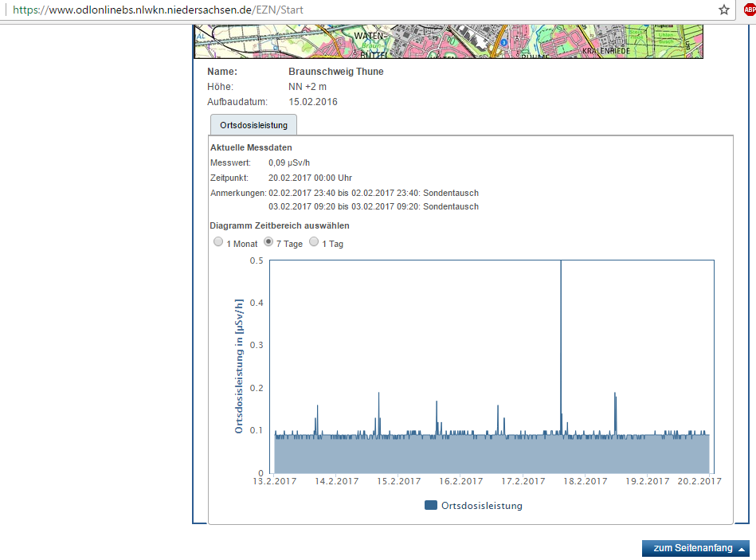Click the 14.2.2017 x-axis label
Screen dimensions: 756x560
(336, 481)
